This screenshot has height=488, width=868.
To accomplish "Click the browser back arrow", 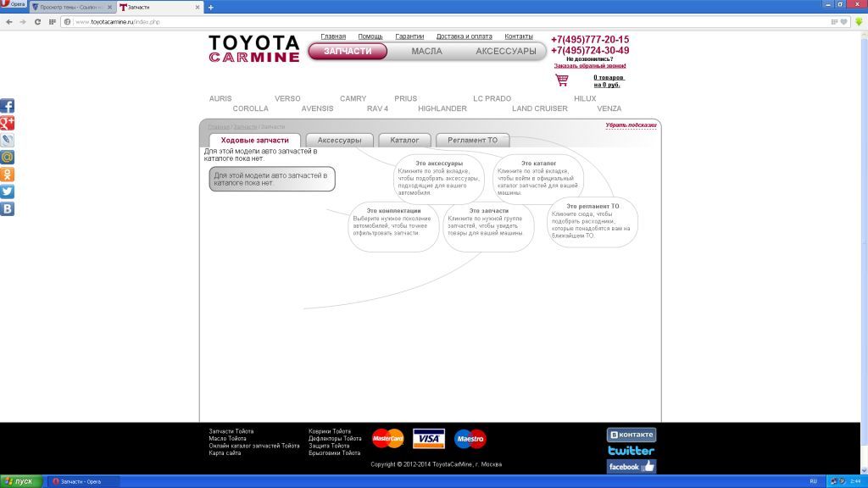I will pos(8,21).
